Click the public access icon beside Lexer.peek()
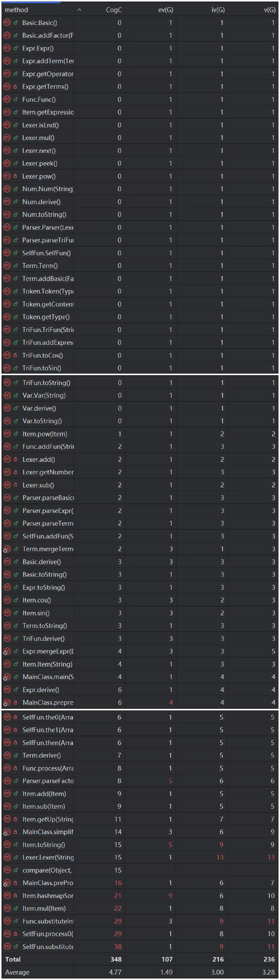This screenshot has height=980, width=280. pyautogui.click(x=16, y=164)
